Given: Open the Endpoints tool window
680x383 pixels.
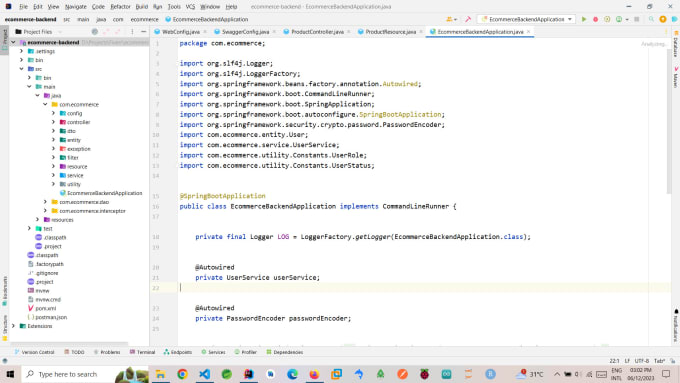Looking at the screenshot, I should [x=177, y=352].
